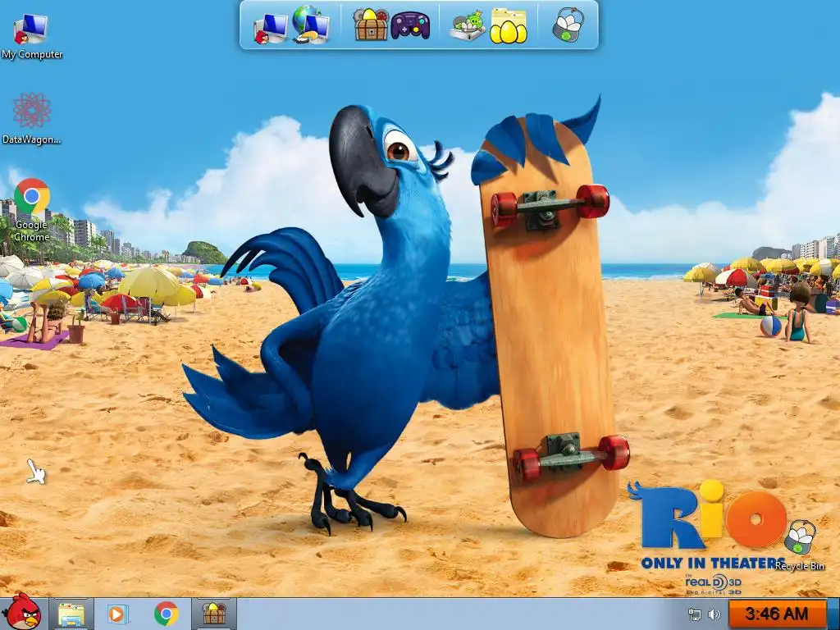Click the egg basket icon in top dock
This screenshot has height=630, width=840.
(568, 25)
